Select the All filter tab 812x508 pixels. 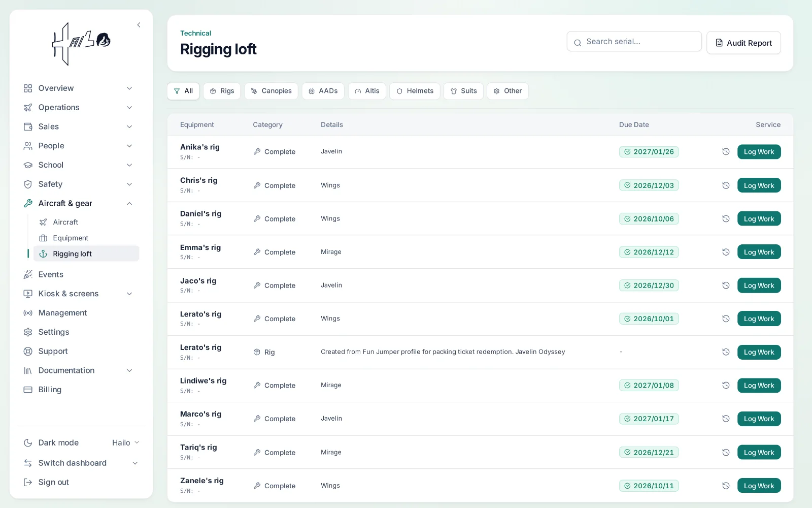coord(183,91)
